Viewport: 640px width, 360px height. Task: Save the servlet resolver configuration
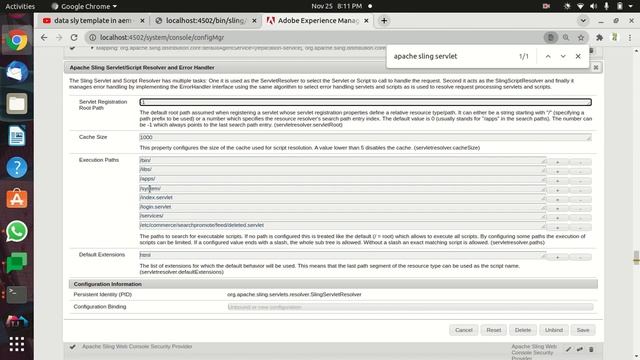tap(583, 330)
